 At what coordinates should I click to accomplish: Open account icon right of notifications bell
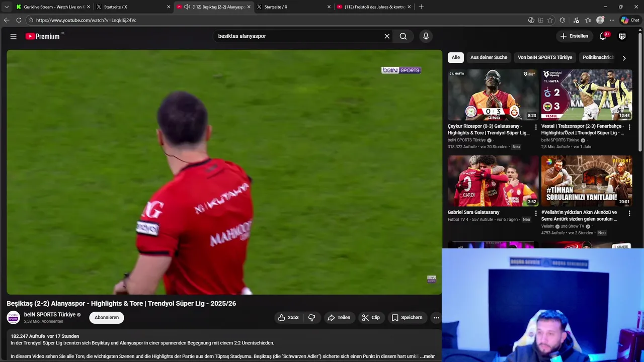coord(622,36)
